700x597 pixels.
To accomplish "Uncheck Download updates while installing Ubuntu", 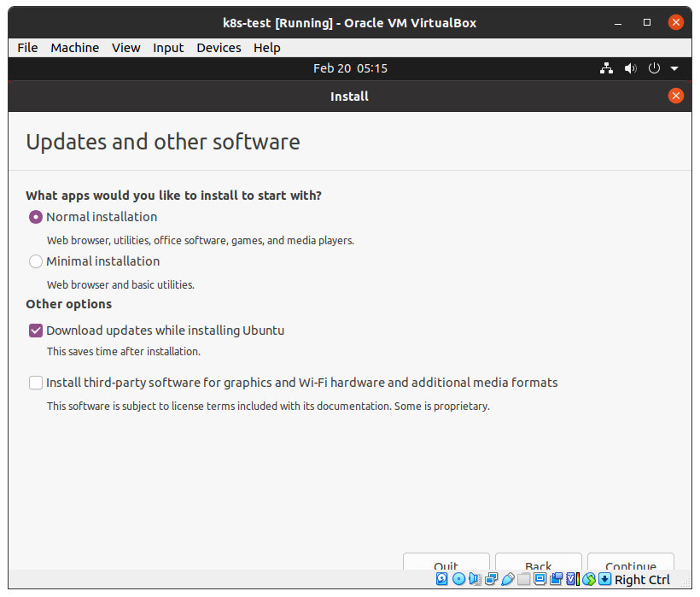I will point(36,331).
